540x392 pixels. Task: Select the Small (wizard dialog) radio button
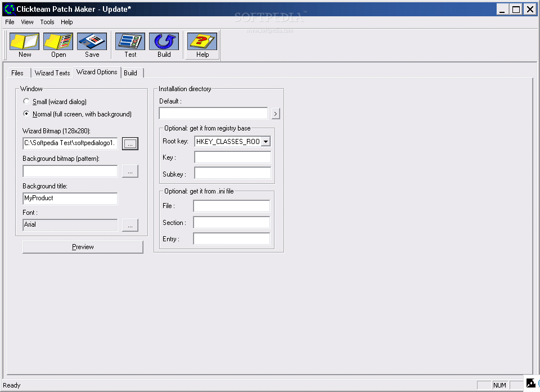tap(26, 101)
